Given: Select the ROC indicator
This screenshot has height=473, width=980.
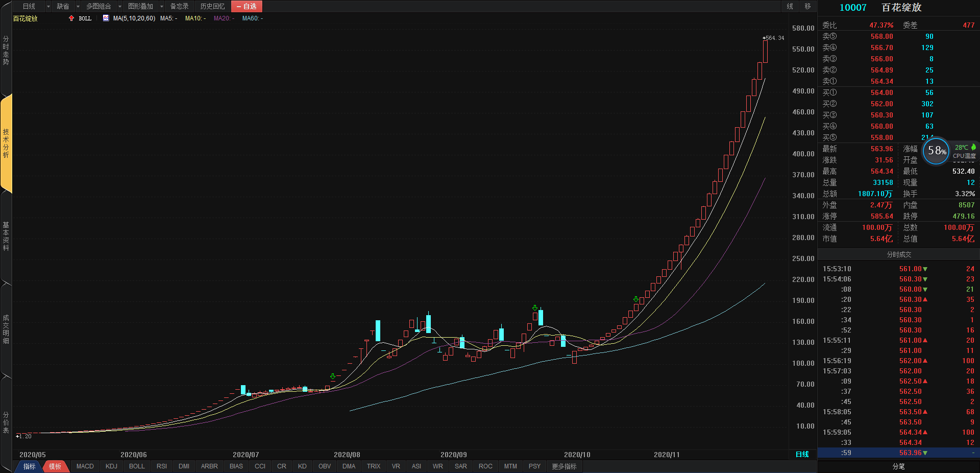Looking at the screenshot, I should point(486,466).
